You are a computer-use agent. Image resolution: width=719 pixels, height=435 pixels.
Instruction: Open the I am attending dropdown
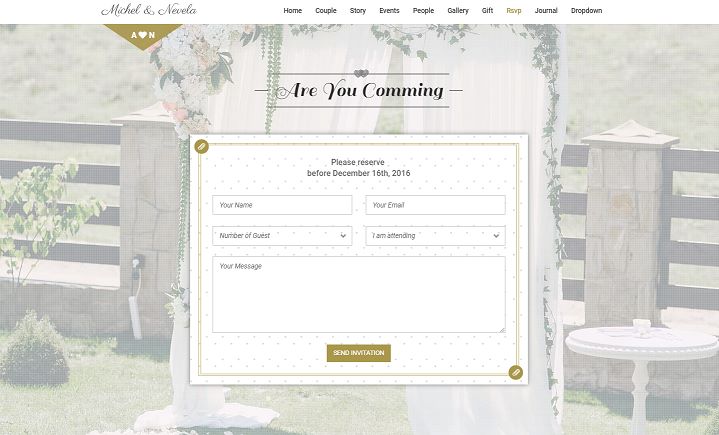[x=435, y=236]
